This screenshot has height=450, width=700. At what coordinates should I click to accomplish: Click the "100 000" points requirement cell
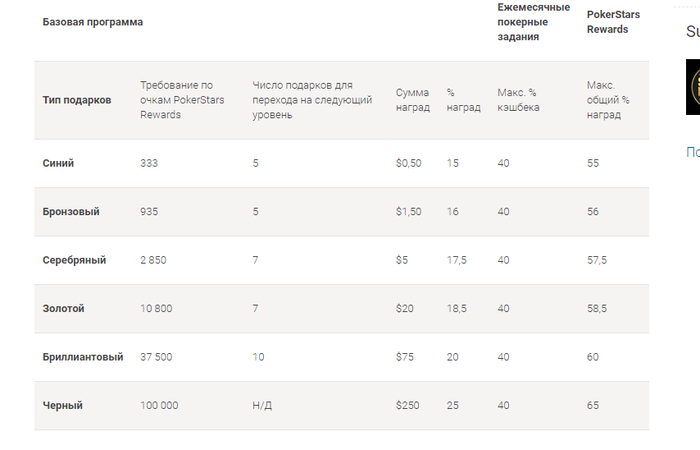point(159,406)
